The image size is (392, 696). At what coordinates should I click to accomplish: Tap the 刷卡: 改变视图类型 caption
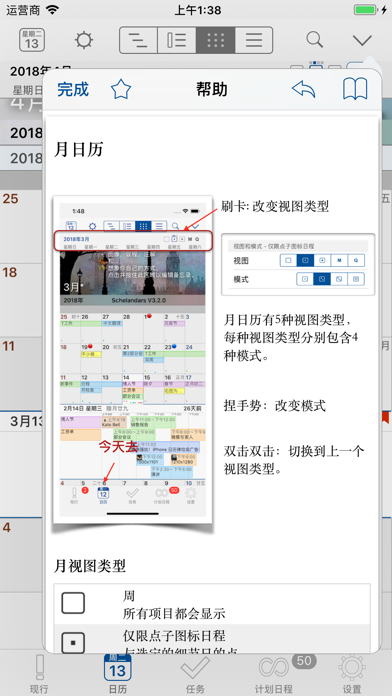(x=275, y=206)
